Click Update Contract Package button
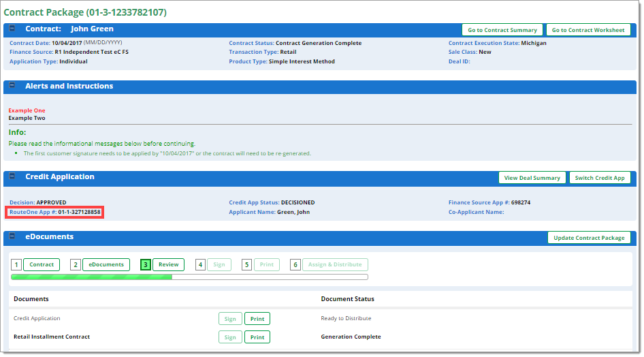The height and width of the screenshot is (357, 644). point(589,238)
